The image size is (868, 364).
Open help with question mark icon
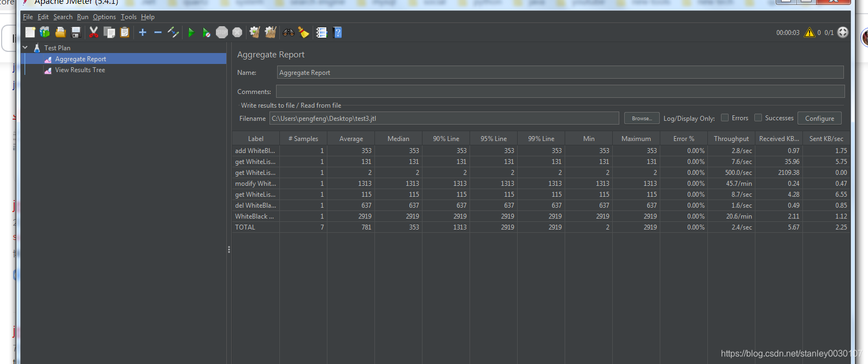point(337,33)
